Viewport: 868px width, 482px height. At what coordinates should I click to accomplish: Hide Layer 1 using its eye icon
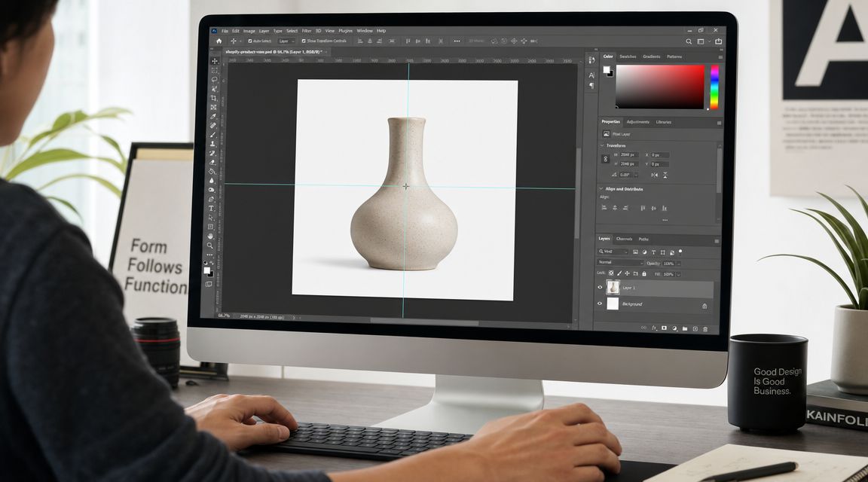pos(600,287)
